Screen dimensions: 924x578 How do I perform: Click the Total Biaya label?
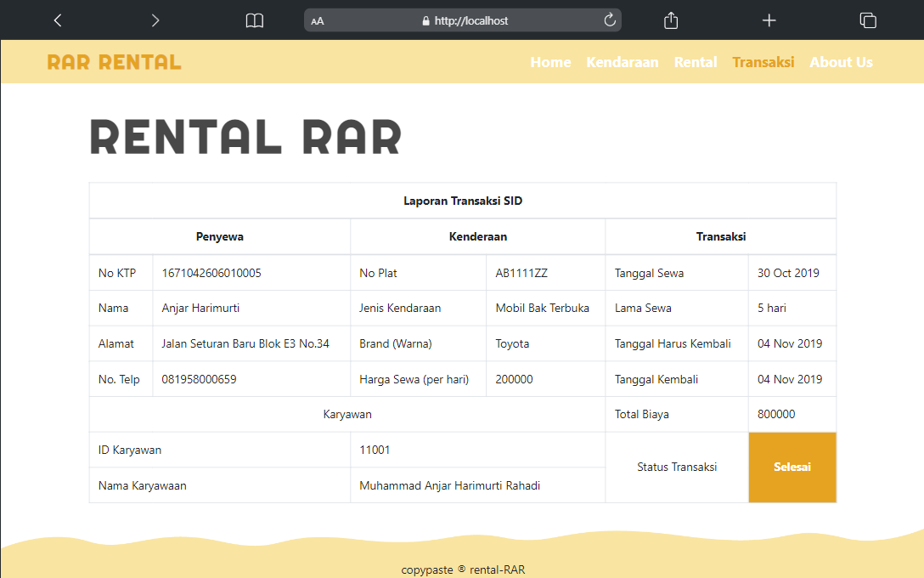click(x=642, y=414)
